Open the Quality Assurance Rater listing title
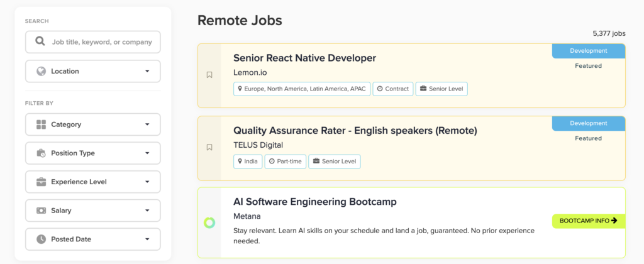Screen dimensions: 644x264 pyautogui.click(x=355, y=131)
